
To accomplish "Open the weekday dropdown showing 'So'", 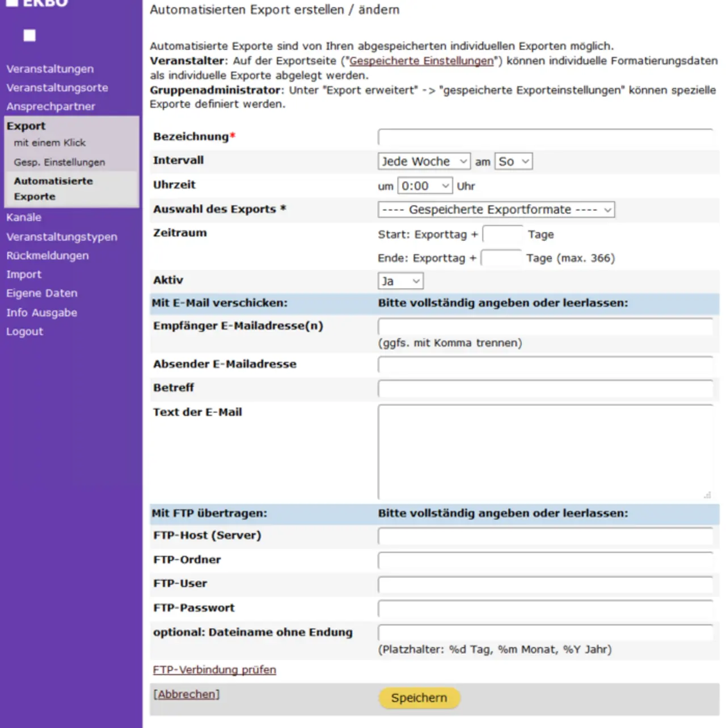I will pyautogui.click(x=513, y=162).
